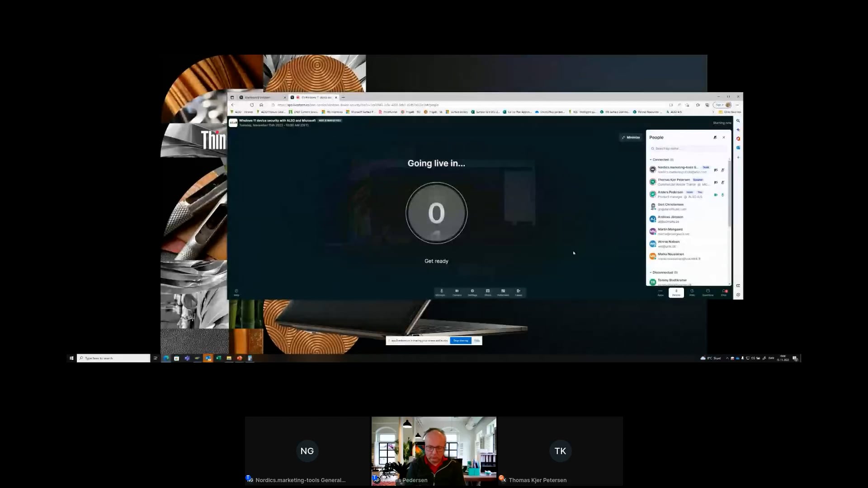Click the Share icon in Livestorm toolbar
This screenshot has height=488, width=868.
tap(487, 292)
